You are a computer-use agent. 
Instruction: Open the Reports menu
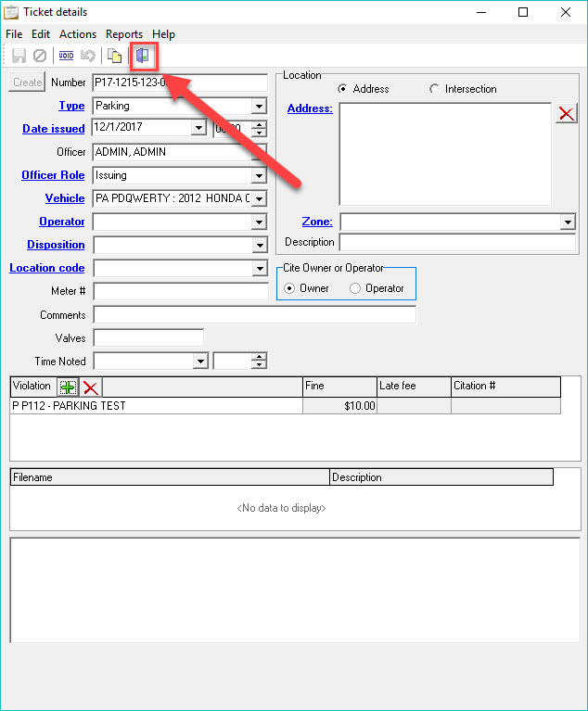click(x=124, y=34)
